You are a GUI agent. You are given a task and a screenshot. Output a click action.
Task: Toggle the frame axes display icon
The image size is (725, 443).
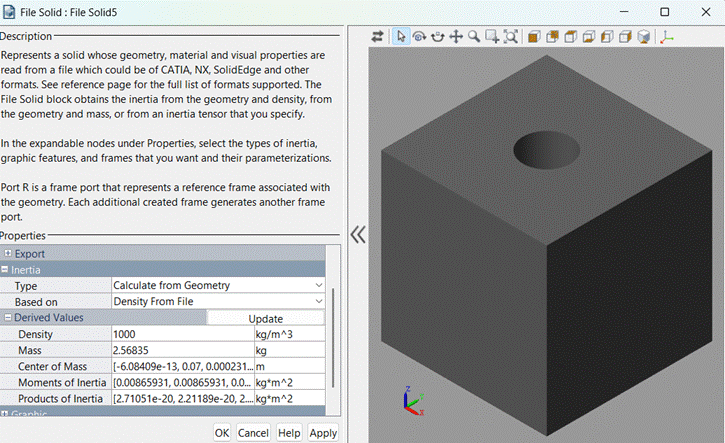pyautogui.click(x=668, y=36)
